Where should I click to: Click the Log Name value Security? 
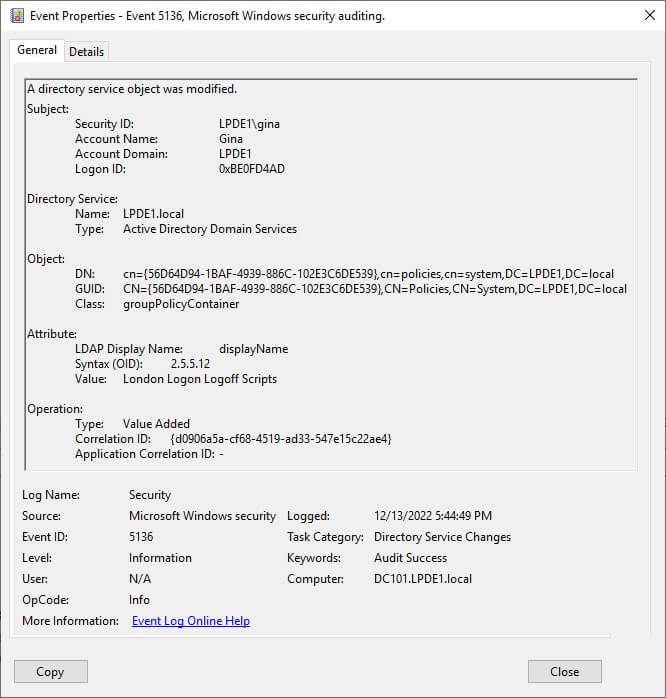pos(150,495)
